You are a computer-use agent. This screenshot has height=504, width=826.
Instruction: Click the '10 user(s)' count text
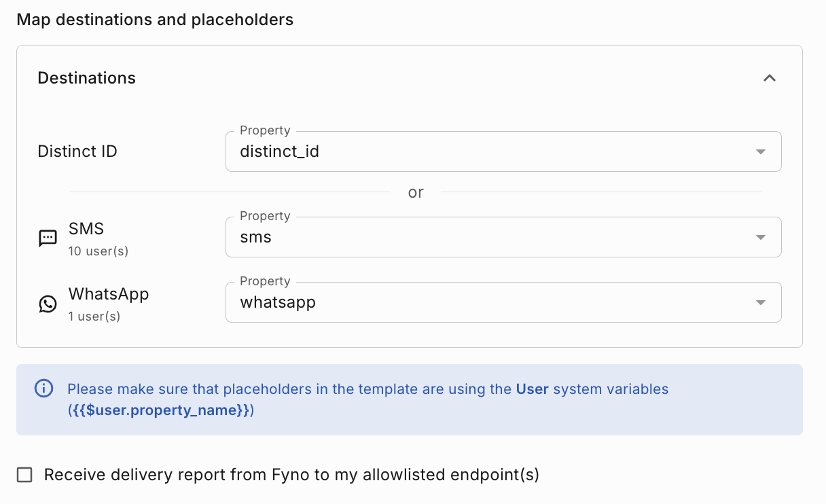(x=98, y=251)
